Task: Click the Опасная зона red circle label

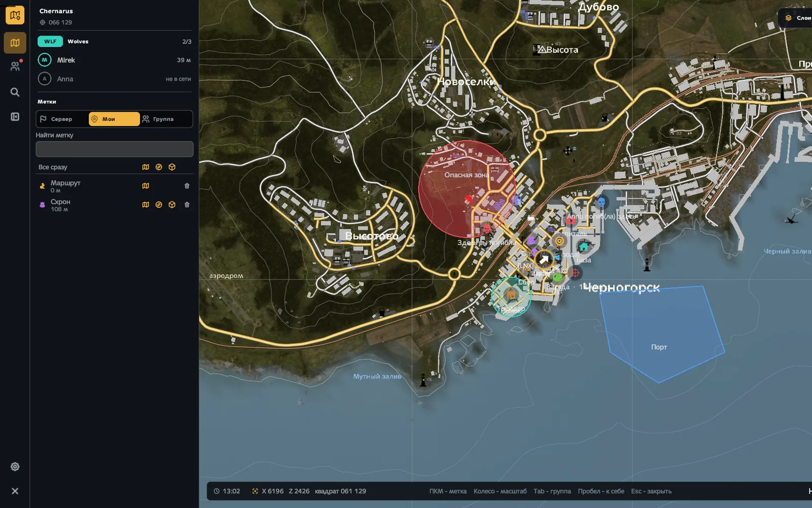Action: click(x=467, y=175)
